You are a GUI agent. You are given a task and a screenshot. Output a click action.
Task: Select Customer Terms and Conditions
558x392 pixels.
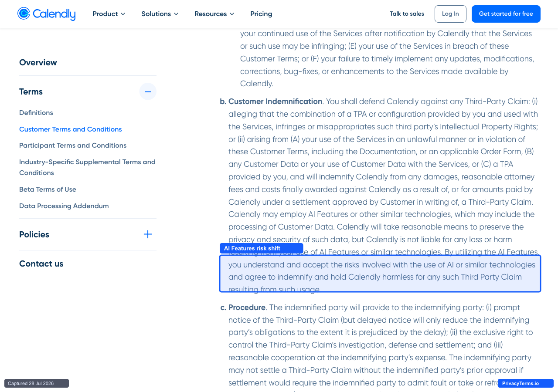tap(71, 129)
